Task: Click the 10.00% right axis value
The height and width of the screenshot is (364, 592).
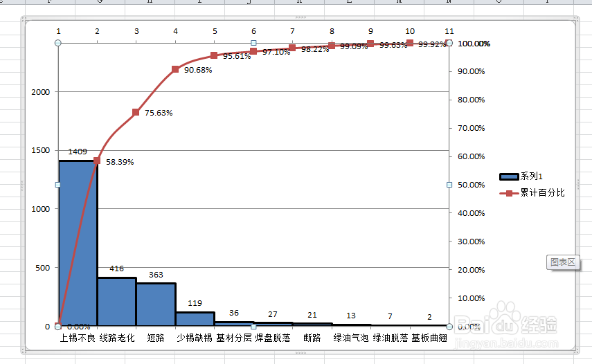Action: (472, 298)
